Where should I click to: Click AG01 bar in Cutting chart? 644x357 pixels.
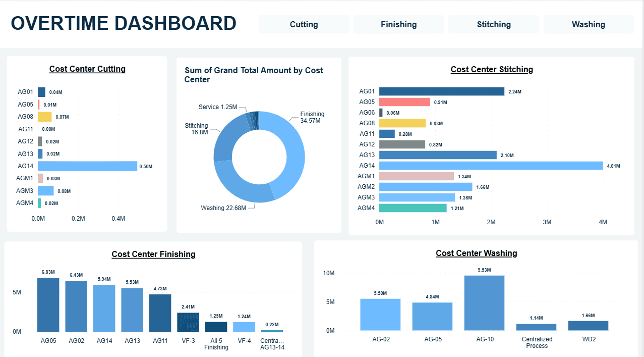41,92
